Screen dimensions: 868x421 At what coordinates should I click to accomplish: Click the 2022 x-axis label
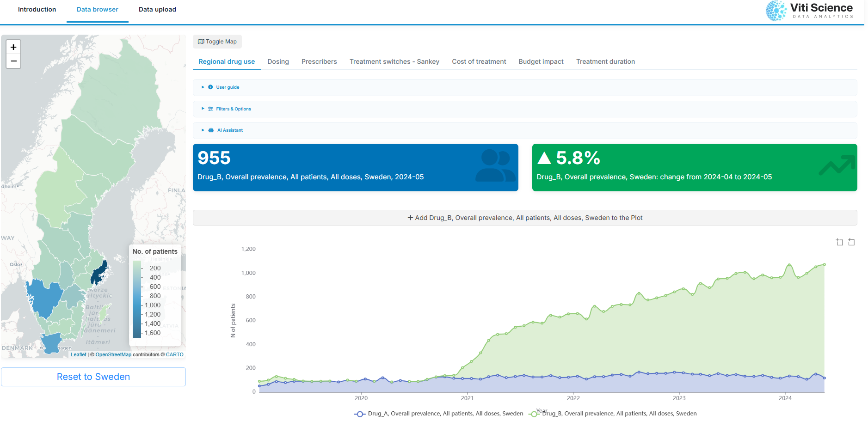pyautogui.click(x=573, y=398)
